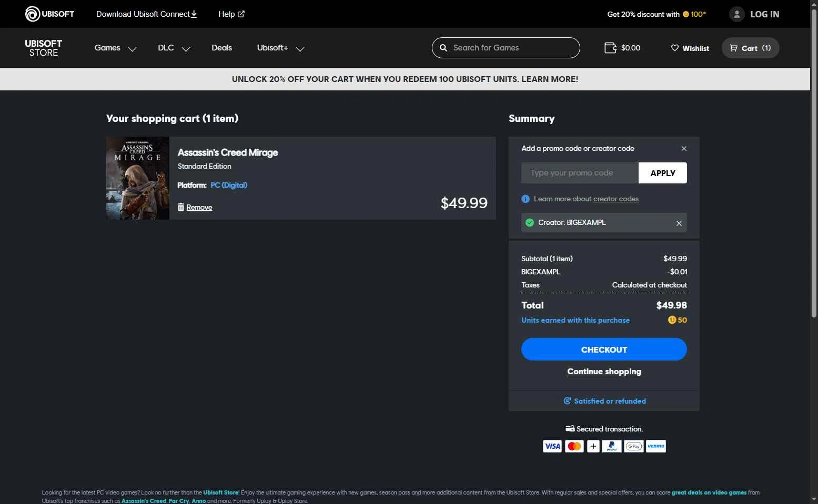Click Continue shopping
This screenshot has height=504, width=818.
click(x=604, y=372)
